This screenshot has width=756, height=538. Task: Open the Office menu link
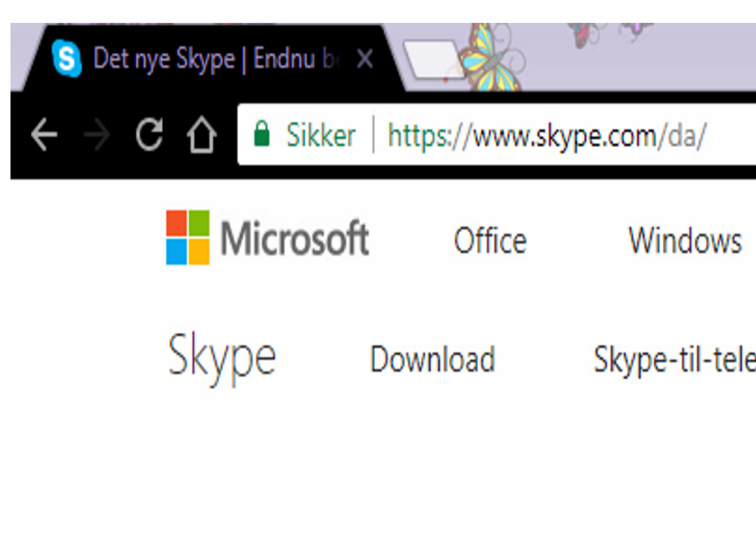tap(490, 240)
